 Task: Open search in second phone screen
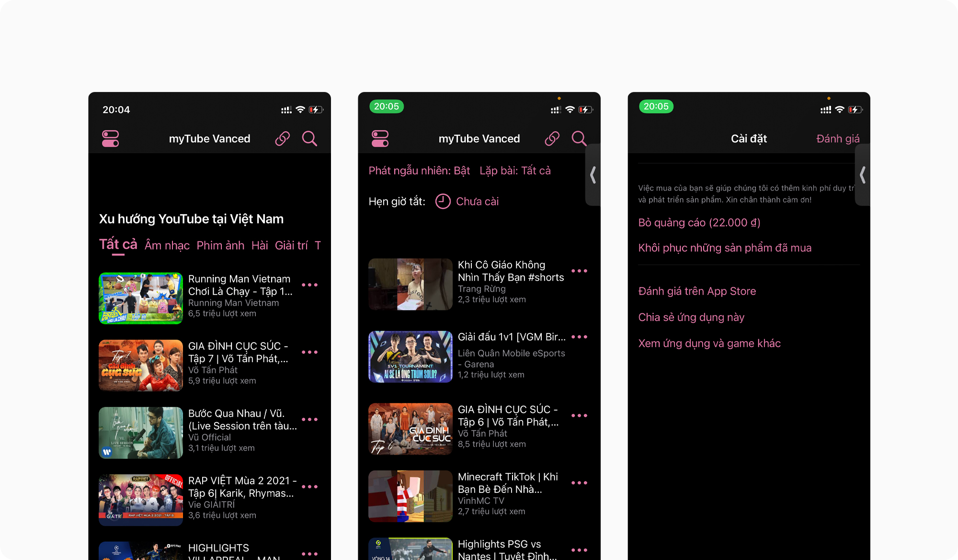579,139
